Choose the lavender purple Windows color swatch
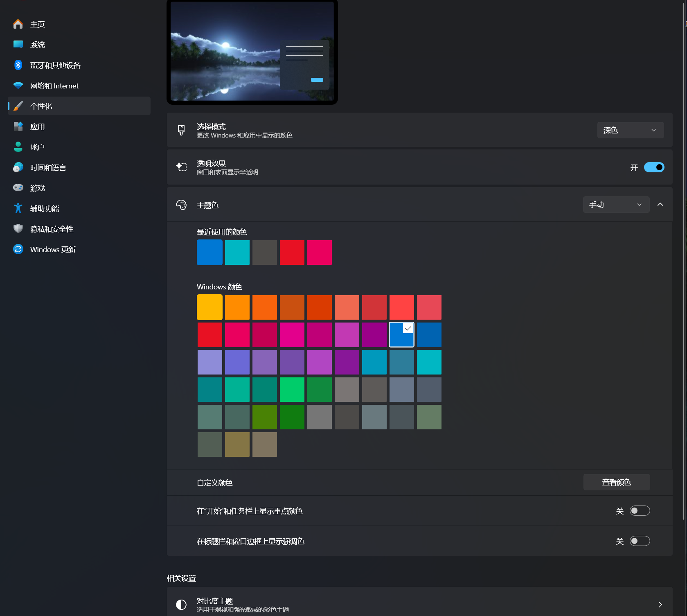This screenshot has width=687, height=616. [209, 362]
